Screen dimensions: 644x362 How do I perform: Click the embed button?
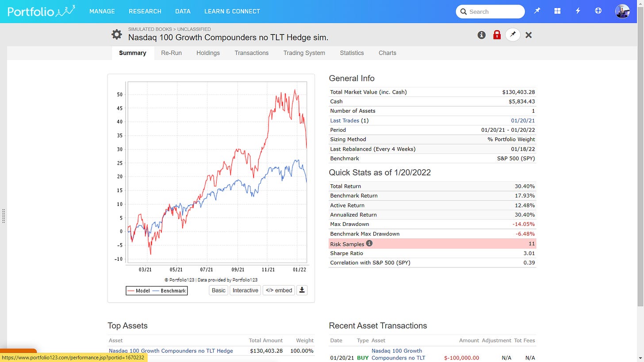point(279,290)
